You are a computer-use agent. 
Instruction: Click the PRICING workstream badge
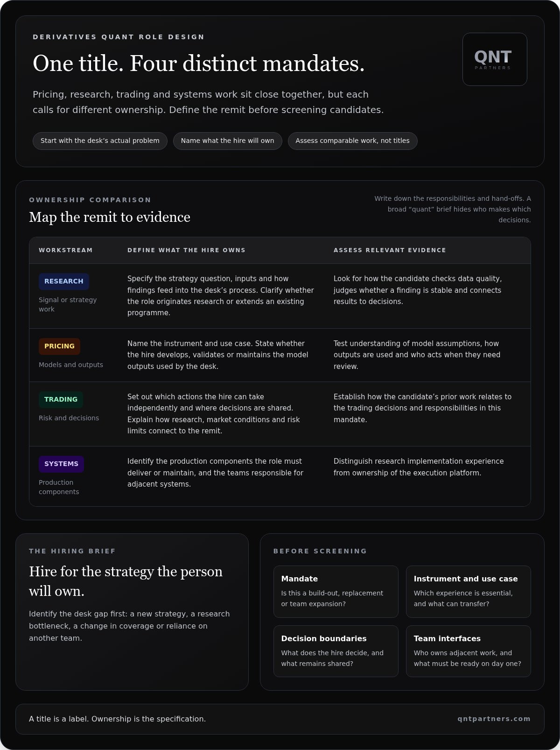(60, 347)
